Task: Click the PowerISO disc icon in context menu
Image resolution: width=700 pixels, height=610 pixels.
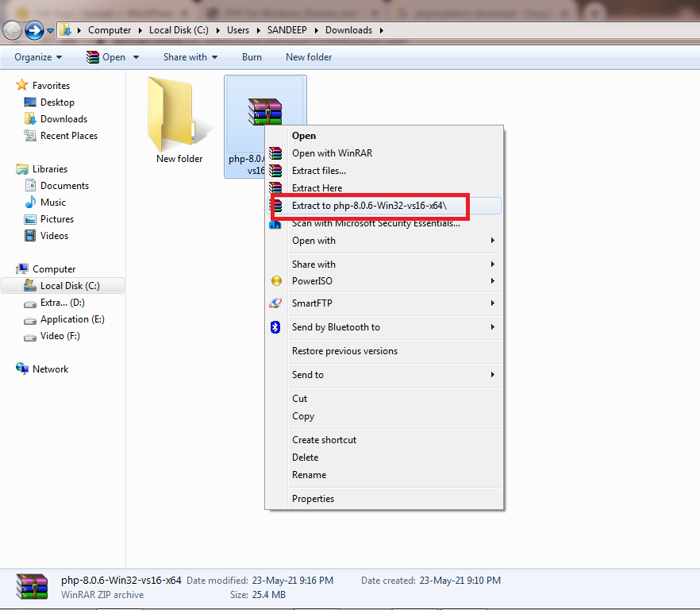Action: click(276, 281)
